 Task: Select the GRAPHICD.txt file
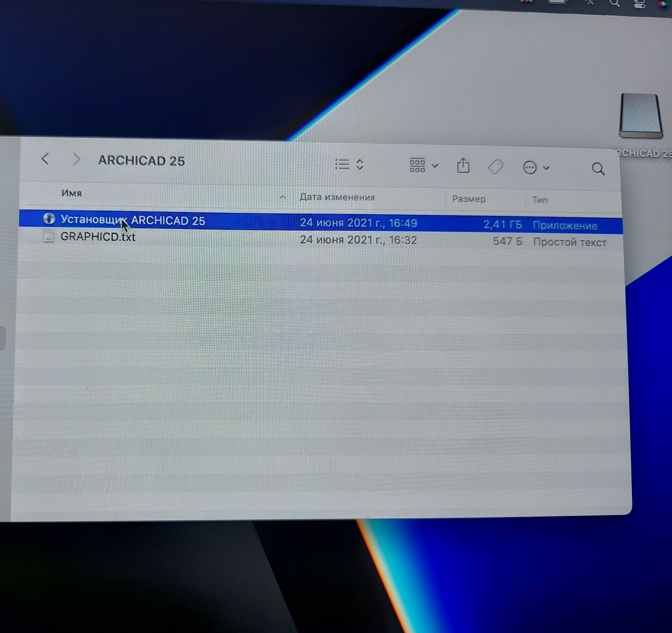tap(98, 237)
